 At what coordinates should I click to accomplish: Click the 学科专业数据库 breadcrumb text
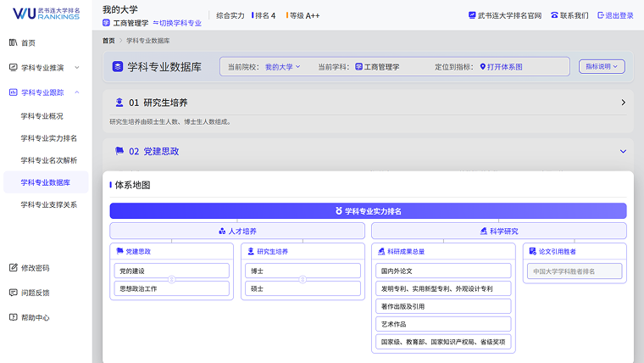[147, 41]
